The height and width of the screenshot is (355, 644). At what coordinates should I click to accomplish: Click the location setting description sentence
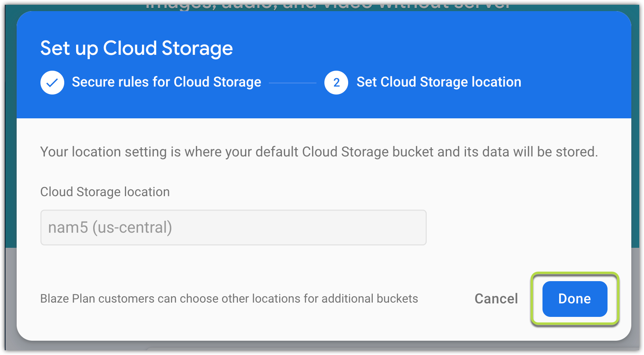319,152
